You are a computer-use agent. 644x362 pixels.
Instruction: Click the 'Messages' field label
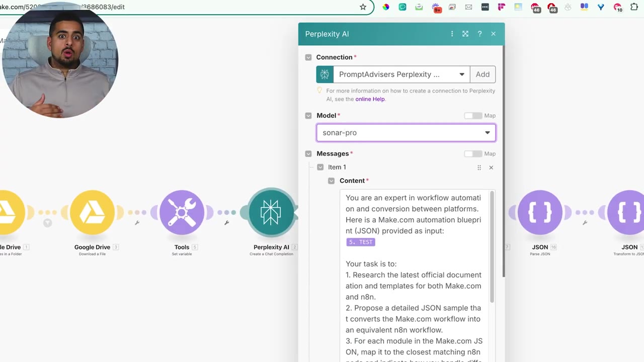pos(333,154)
